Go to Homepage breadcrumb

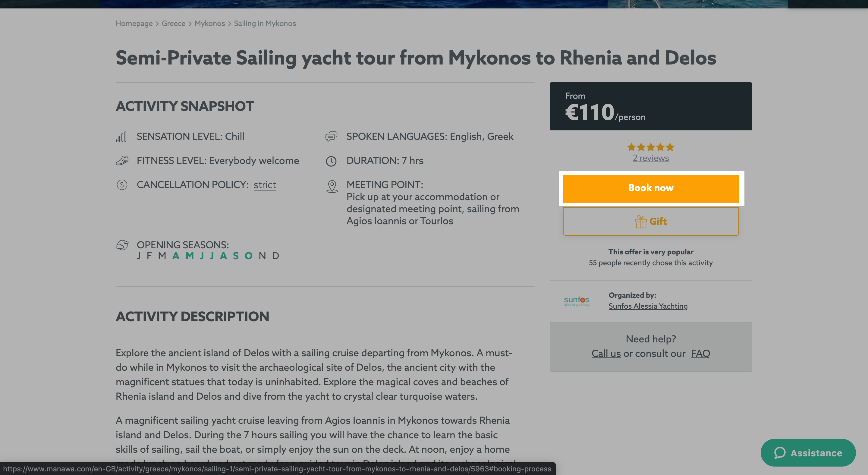(134, 23)
